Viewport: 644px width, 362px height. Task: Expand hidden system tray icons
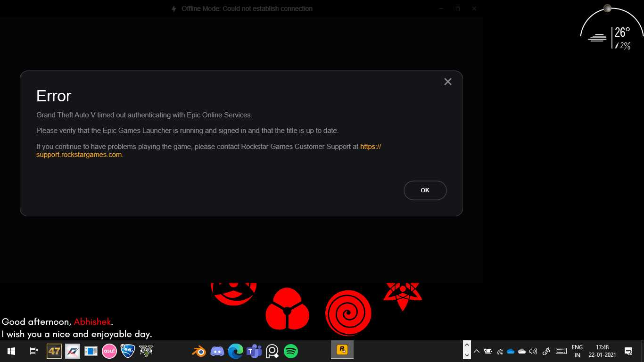[x=476, y=351]
